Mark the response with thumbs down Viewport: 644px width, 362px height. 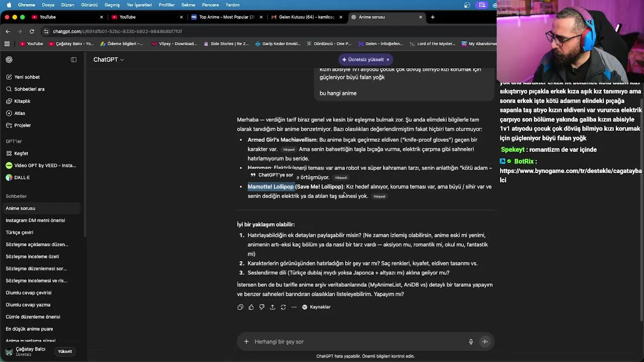point(262,307)
